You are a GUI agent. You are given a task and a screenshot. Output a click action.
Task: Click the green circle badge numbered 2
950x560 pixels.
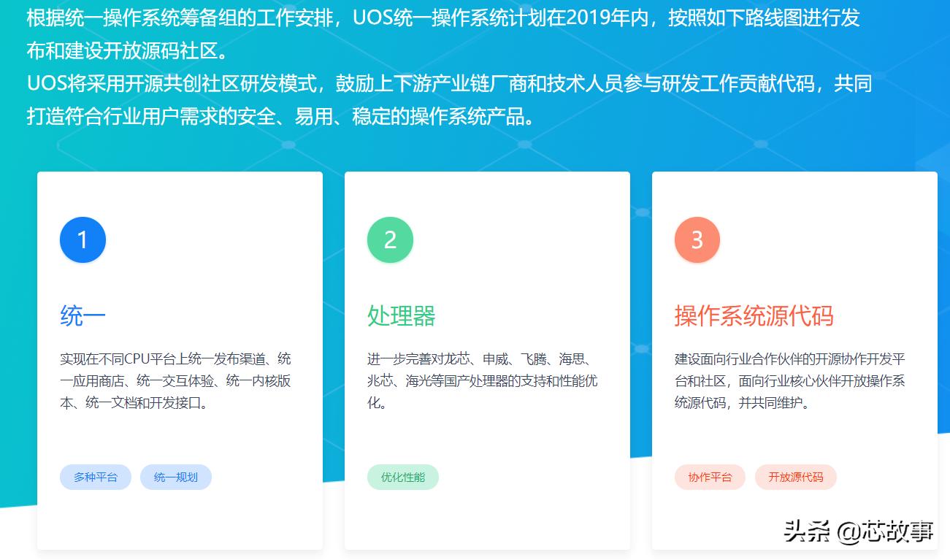(390, 239)
